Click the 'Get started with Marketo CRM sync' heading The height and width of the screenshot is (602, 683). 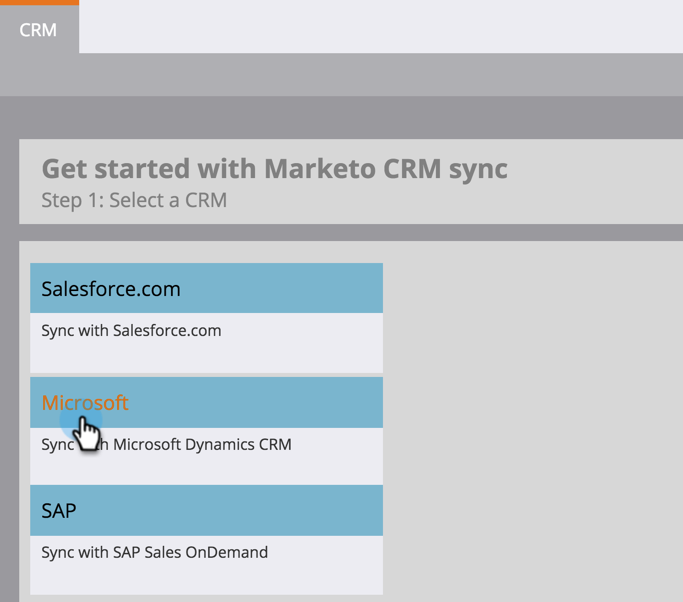click(274, 168)
